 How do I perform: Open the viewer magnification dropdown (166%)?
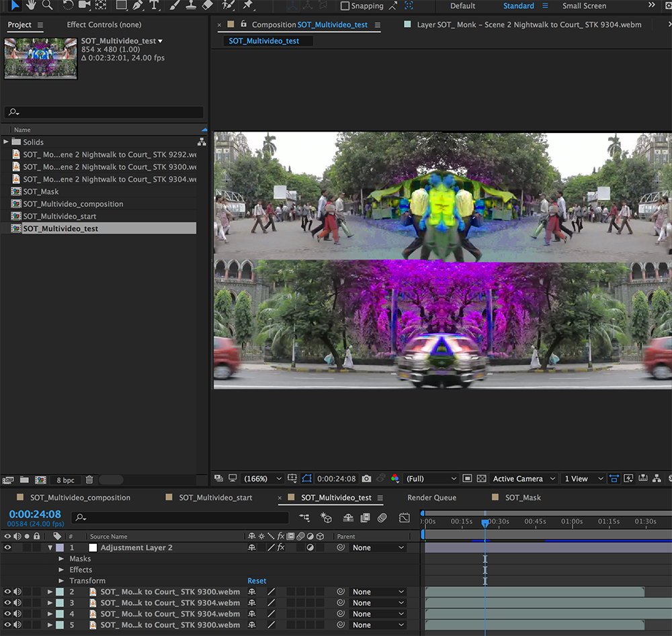tap(262, 479)
